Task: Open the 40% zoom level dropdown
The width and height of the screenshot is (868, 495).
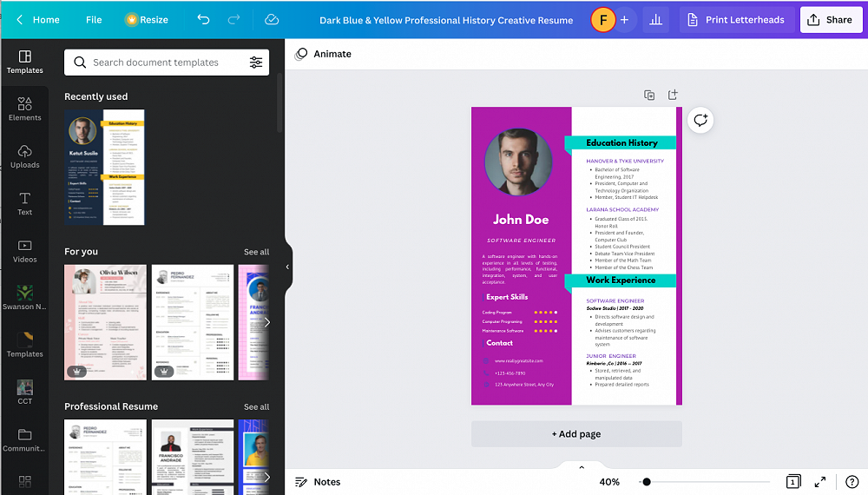Action: point(609,482)
